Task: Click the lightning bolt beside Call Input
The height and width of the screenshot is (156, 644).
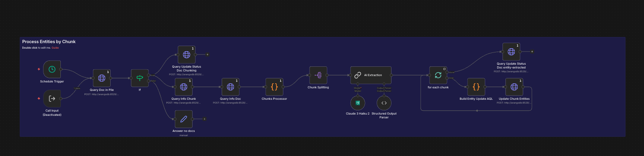Action: pyautogui.click(x=39, y=99)
